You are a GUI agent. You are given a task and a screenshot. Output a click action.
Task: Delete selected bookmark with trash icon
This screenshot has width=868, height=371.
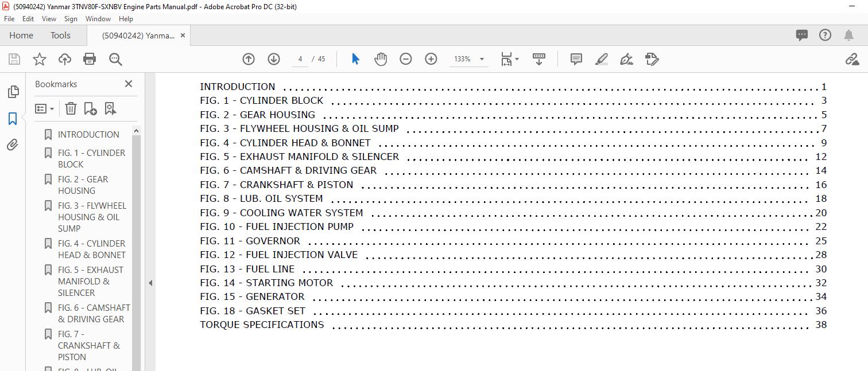point(71,108)
